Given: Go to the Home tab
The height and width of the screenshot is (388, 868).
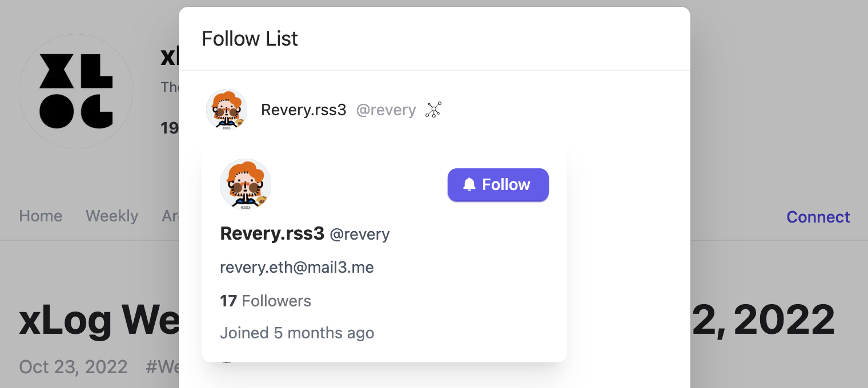Looking at the screenshot, I should pos(41,216).
